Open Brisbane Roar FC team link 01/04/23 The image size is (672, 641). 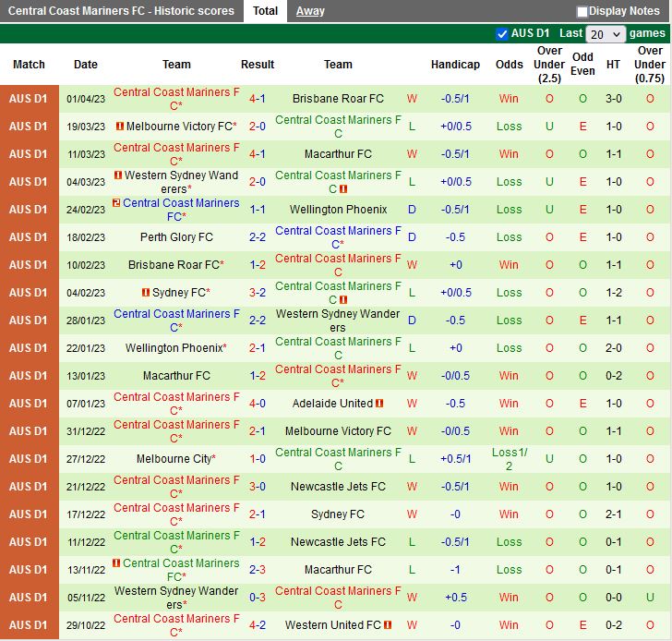[338, 99]
